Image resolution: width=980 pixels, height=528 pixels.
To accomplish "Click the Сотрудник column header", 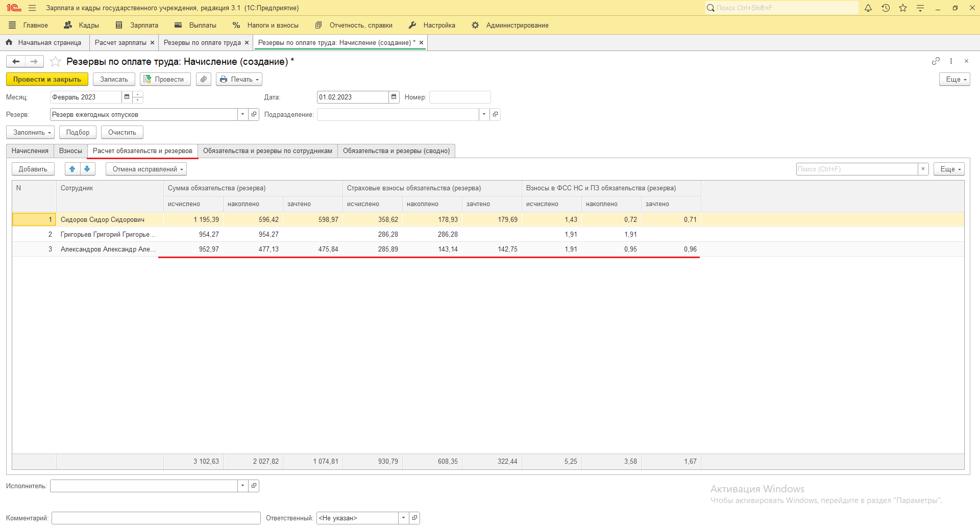I will pyautogui.click(x=110, y=196).
